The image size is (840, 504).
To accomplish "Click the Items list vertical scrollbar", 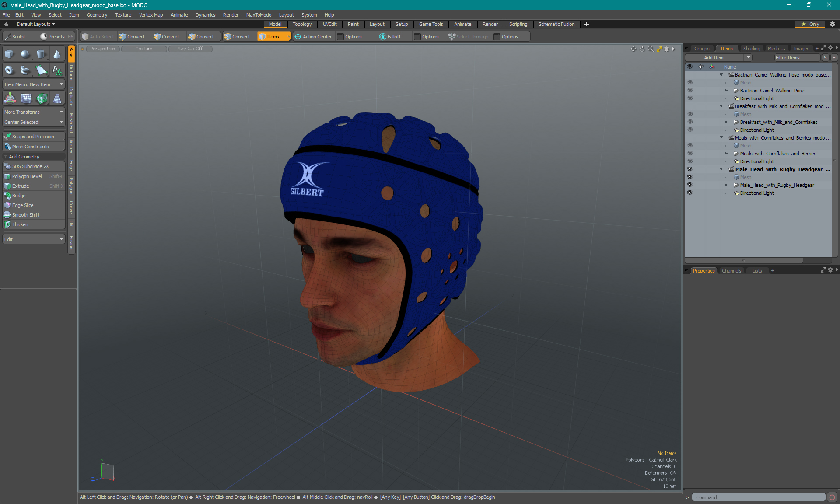I will point(835,161).
